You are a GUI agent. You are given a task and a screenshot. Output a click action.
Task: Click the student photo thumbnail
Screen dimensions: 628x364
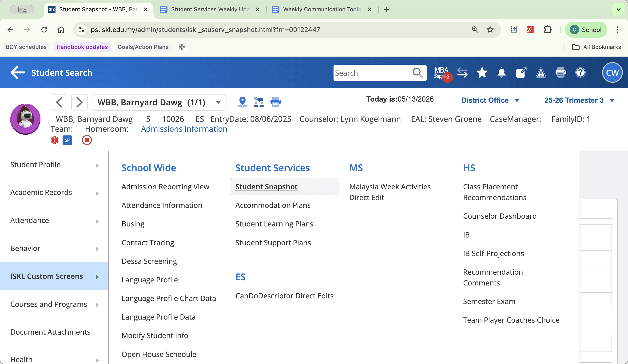pos(25,119)
